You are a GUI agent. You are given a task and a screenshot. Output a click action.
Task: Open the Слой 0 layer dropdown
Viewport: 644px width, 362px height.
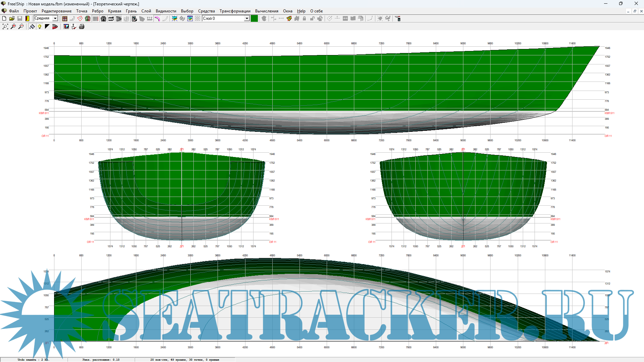pos(246,18)
